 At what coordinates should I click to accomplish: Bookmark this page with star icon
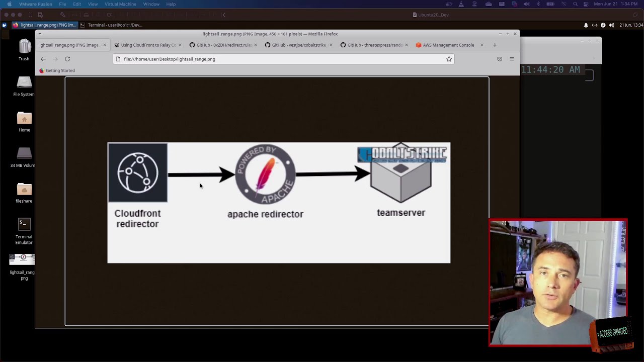point(449,59)
